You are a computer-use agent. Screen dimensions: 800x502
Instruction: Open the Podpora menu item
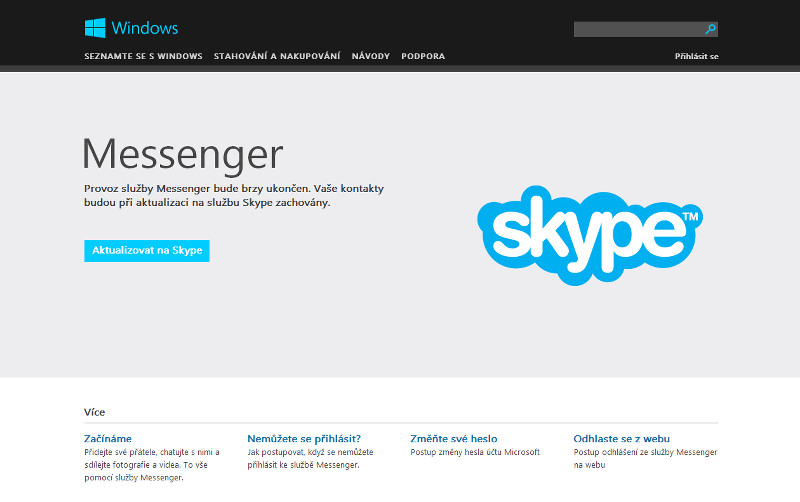423,56
